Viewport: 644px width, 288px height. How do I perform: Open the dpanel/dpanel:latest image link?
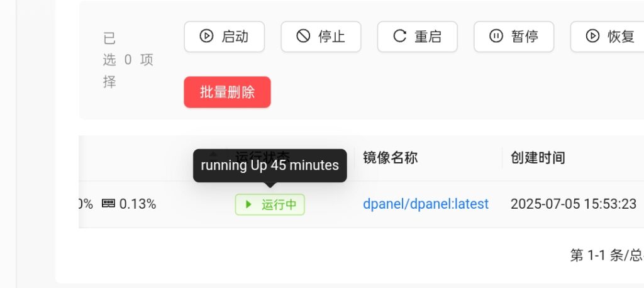click(x=426, y=204)
